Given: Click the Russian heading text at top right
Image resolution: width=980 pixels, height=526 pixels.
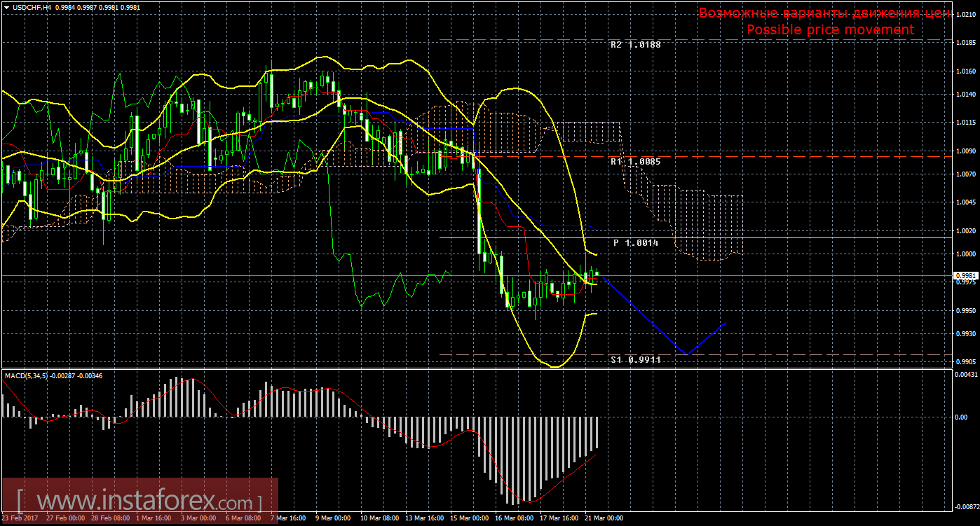Looking at the screenshot, I should coord(824,13).
